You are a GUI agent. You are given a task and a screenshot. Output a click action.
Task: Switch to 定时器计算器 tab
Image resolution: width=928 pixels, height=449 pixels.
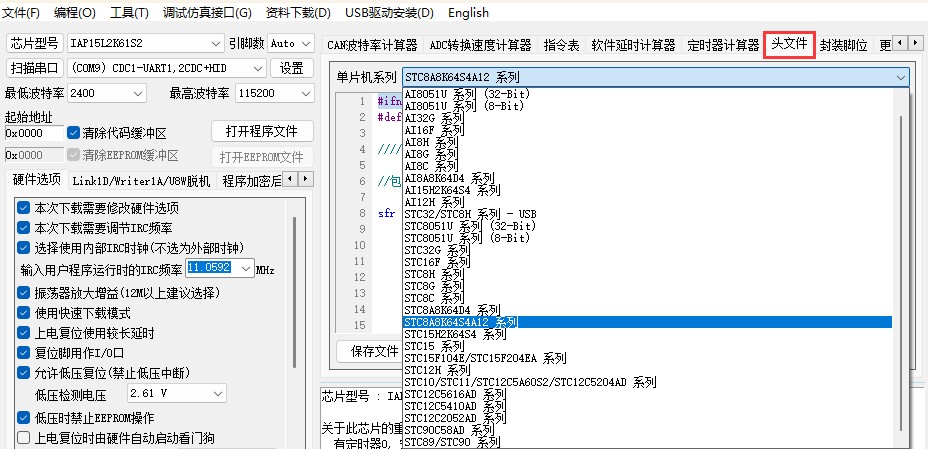pos(723,45)
